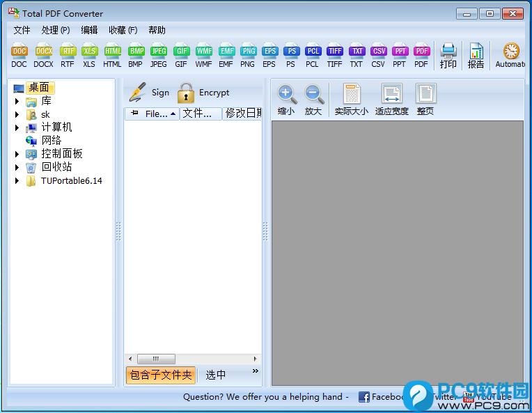Convert PDF to HTML
The height and width of the screenshot is (413, 532).
[x=112, y=55]
